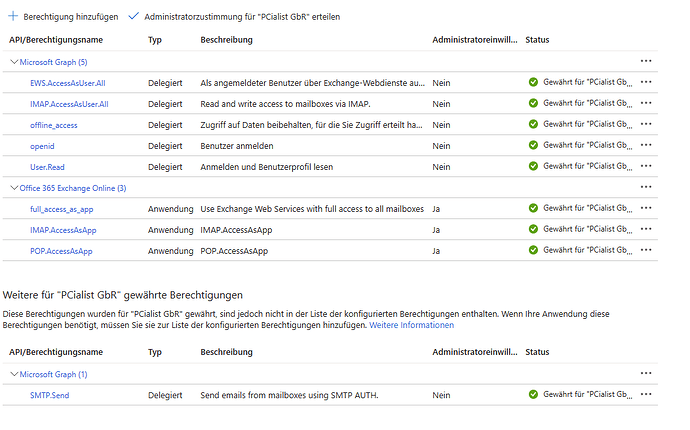
Task: Open the Weitere Informationen link
Action: click(411, 325)
